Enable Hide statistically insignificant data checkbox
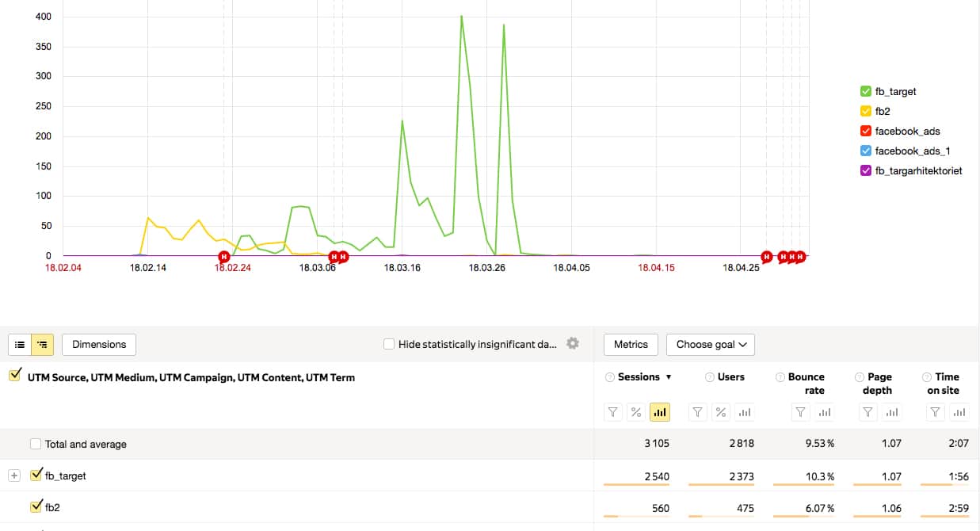Image resolution: width=980 pixels, height=531 pixels. pyautogui.click(x=389, y=344)
